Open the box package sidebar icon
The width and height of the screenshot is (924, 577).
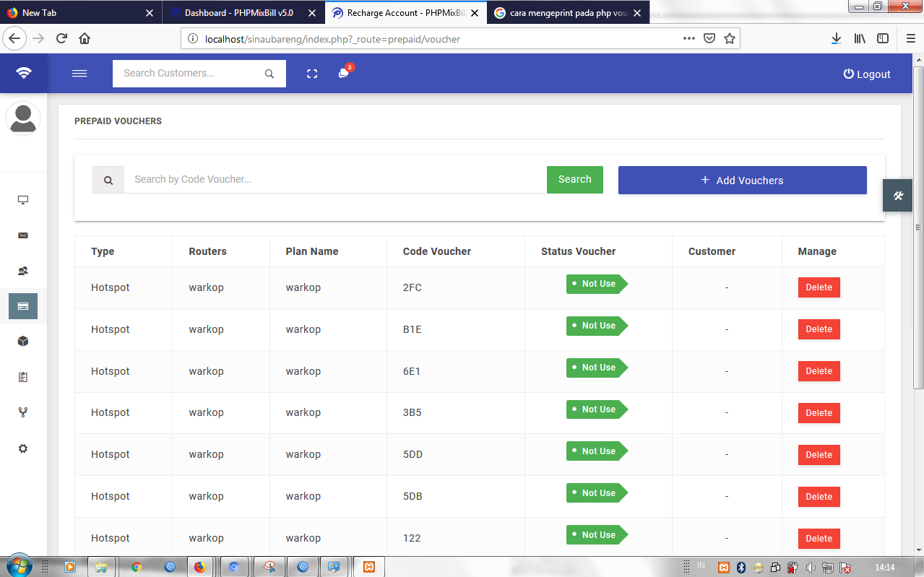(x=23, y=342)
